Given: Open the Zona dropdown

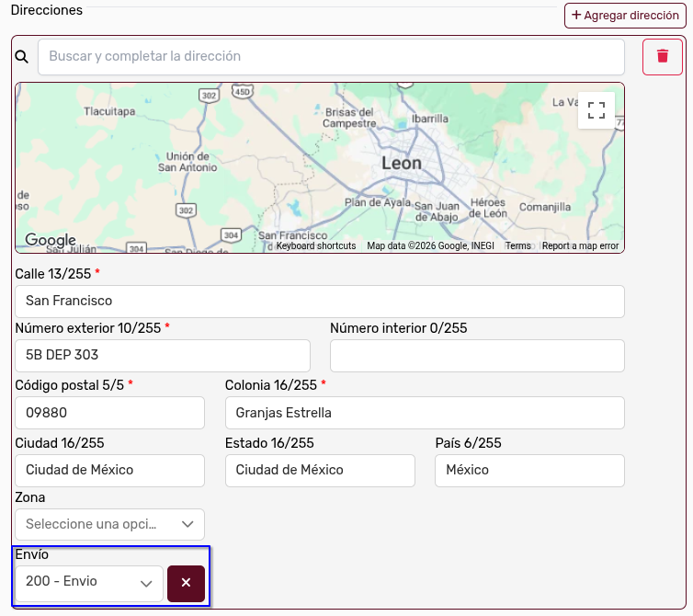Looking at the screenshot, I should click(x=109, y=524).
